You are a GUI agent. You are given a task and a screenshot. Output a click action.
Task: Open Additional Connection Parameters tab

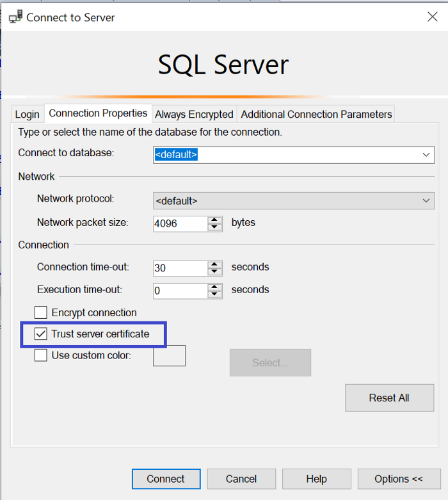click(316, 114)
